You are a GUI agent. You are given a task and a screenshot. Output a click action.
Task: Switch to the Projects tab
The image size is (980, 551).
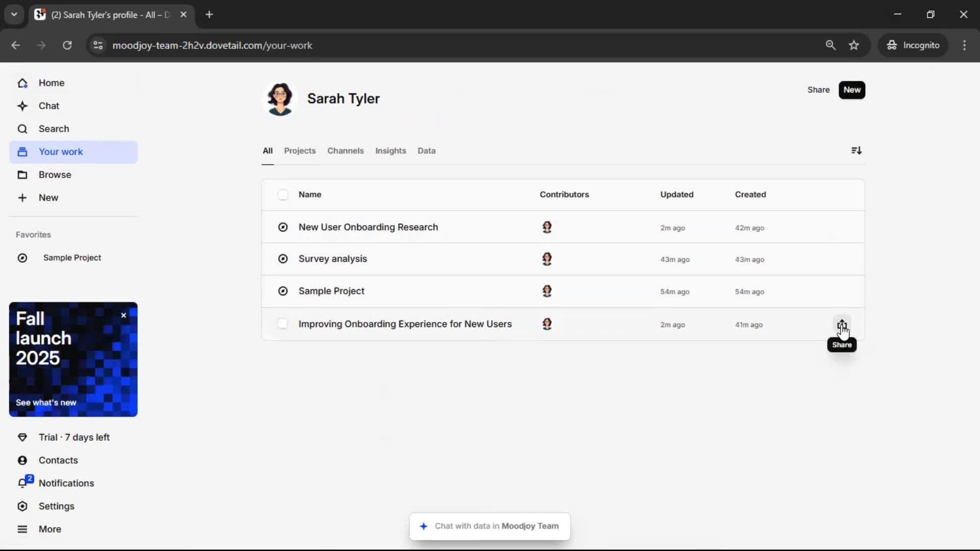[300, 151]
